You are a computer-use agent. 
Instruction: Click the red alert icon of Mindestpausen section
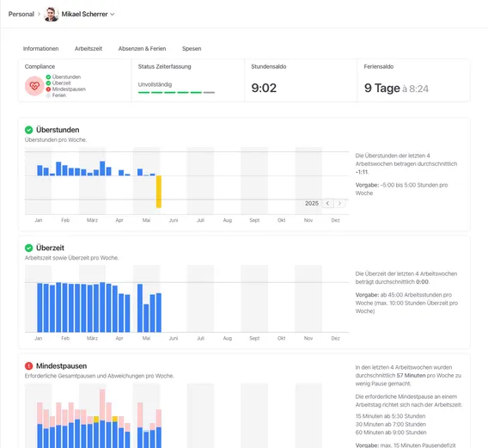tap(29, 366)
